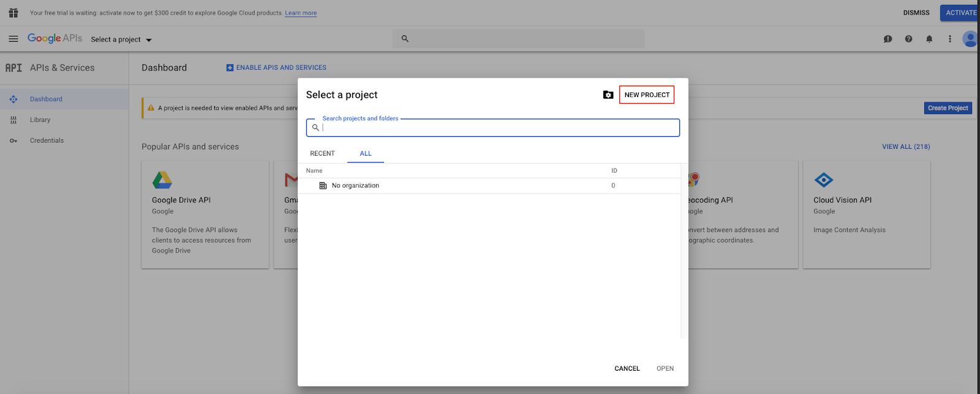Click the gift icon in trial banner
980x394 pixels.
tap(13, 13)
